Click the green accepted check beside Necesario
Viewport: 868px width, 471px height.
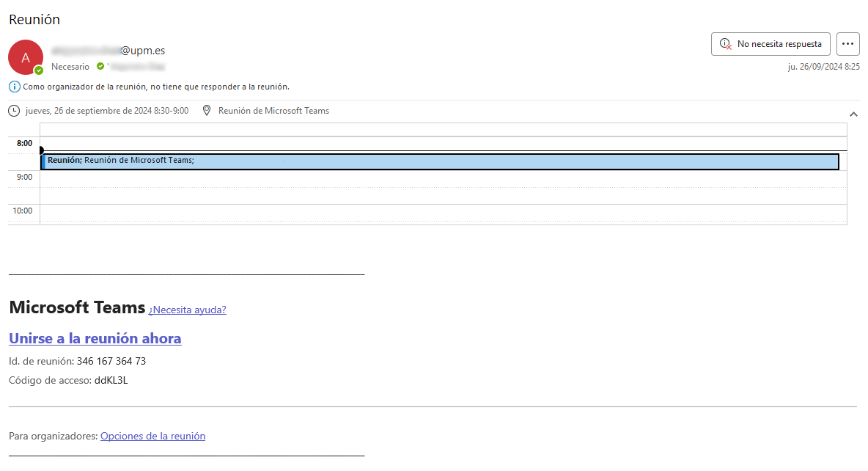point(100,67)
